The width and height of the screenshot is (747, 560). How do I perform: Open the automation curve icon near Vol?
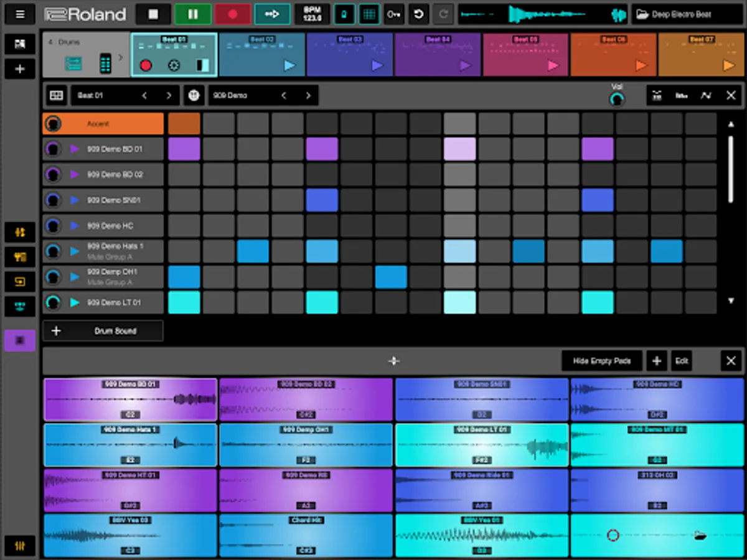click(706, 95)
